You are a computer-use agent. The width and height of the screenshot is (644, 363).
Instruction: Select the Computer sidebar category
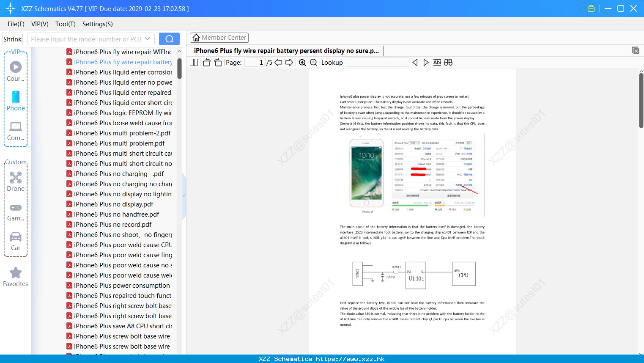pos(16,131)
